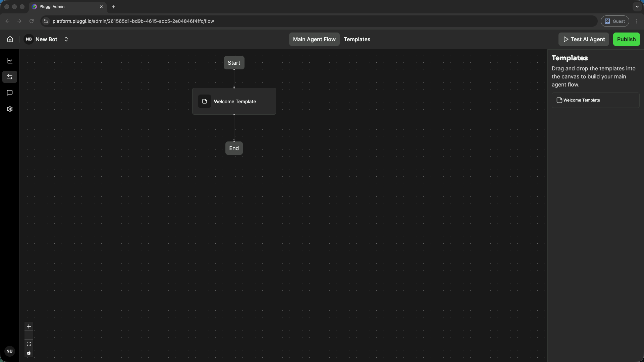Zoom in on the flow canvas

[x=29, y=326]
